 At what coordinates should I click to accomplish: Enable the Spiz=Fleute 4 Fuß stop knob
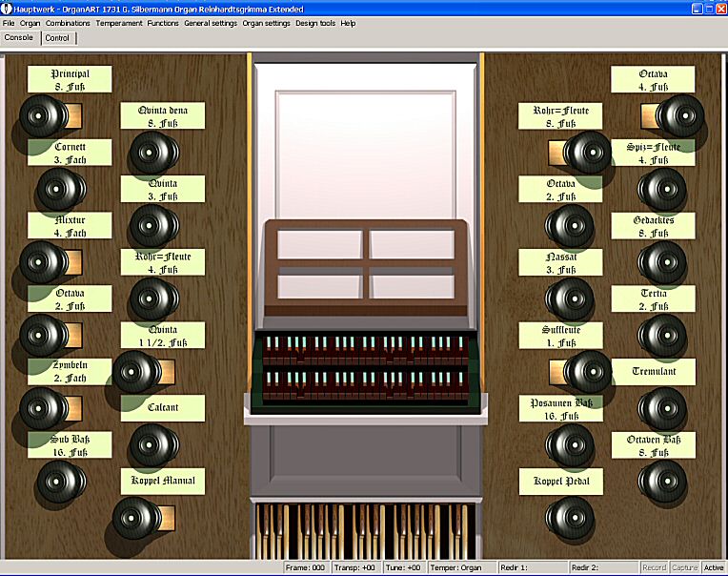pos(662,189)
